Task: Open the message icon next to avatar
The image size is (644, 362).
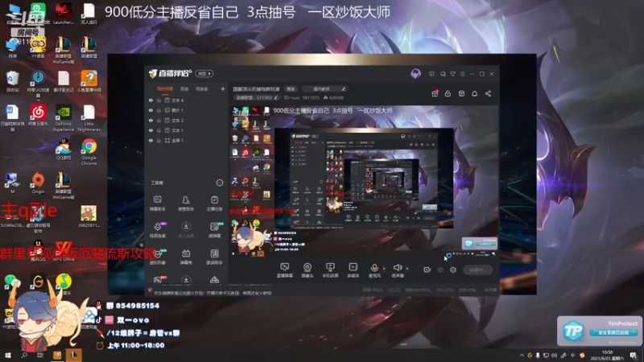Action: [431, 74]
